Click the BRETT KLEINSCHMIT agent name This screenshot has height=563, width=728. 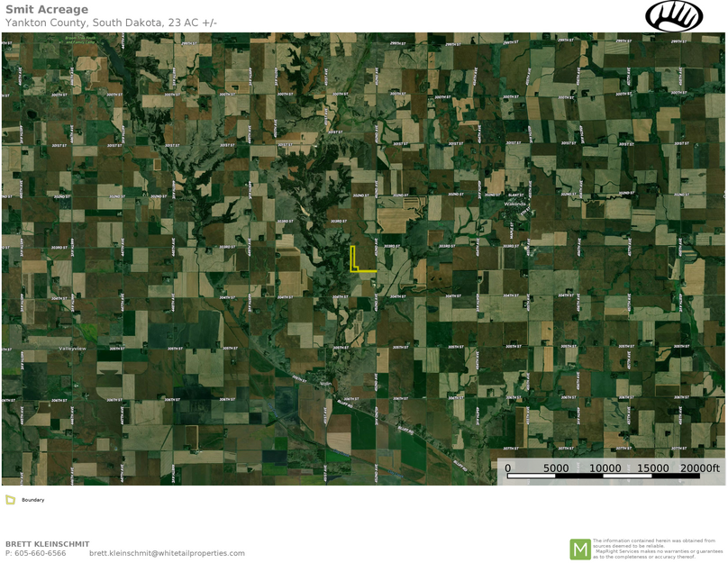[48, 544]
